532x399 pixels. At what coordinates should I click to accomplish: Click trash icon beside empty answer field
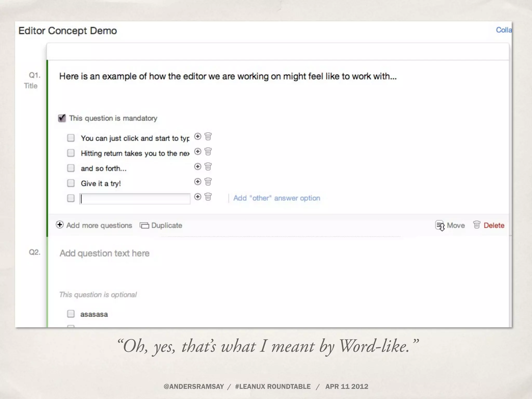208,197
